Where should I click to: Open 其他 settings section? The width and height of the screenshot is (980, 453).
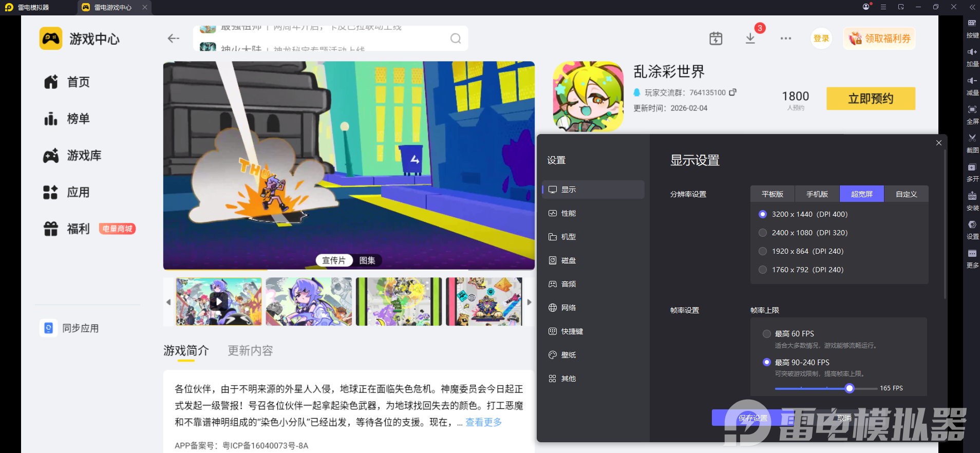593,379
